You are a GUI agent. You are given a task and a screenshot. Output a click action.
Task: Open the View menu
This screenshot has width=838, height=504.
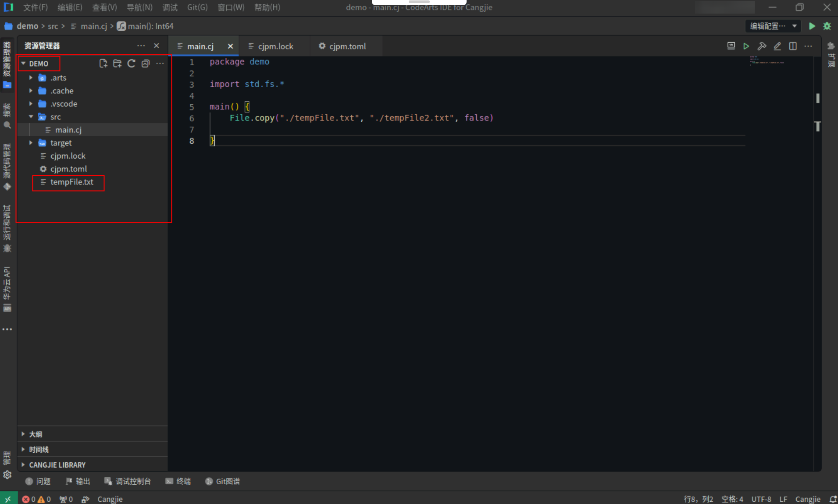(x=104, y=7)
